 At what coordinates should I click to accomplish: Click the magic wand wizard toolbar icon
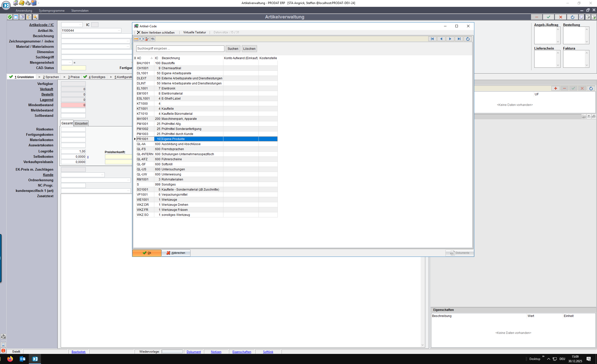pyautogui.click(x=36, y=17)
